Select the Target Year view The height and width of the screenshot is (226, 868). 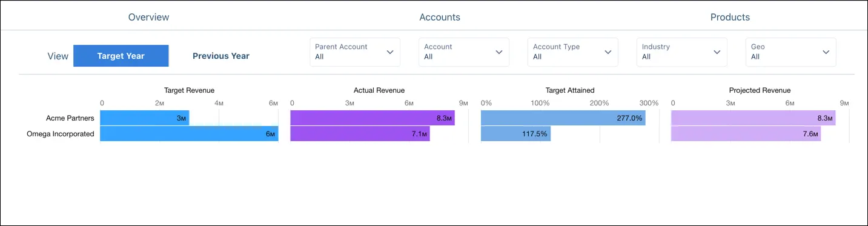click(121, 56)
